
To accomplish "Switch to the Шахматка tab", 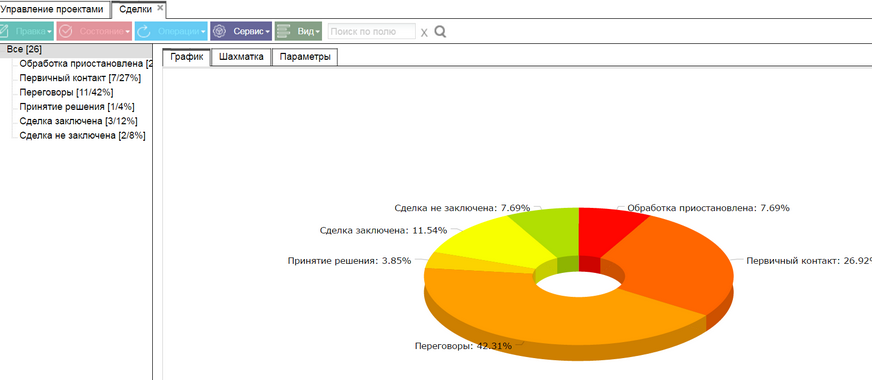I will 241,57.
